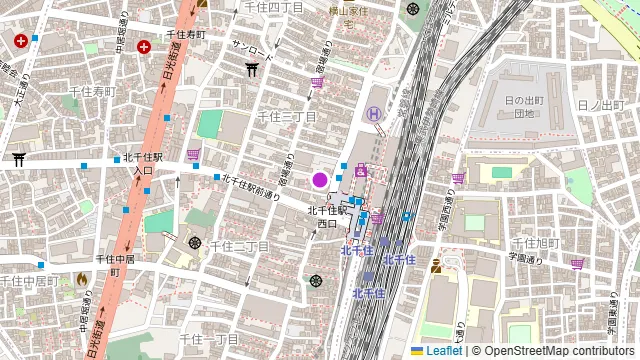Click the temple wheel icon near 横山家住宅
640x360 pixels.
coord(413,9)
